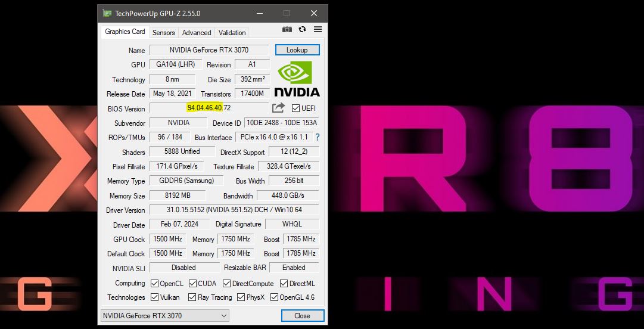The height and width of the screenshot is (329, 644).
Task: Click the Release Date value May 18, 2021
Action: (x=173, y=94)
